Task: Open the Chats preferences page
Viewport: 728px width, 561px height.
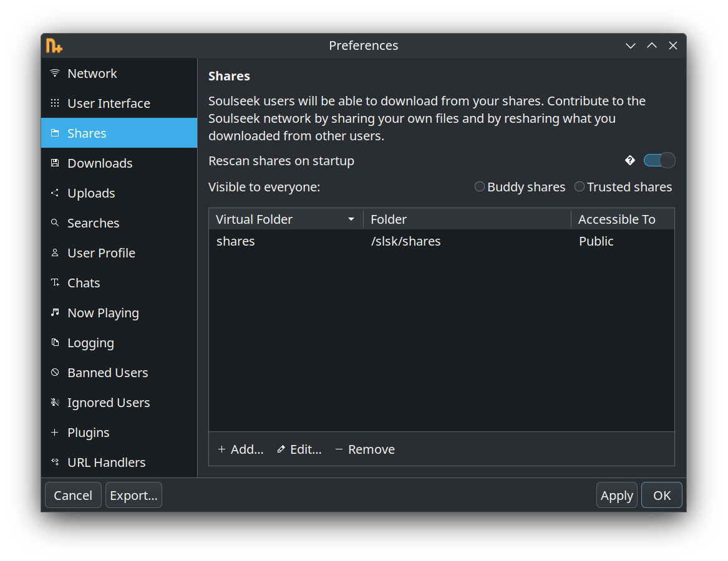Action: (x=119, y=282)
